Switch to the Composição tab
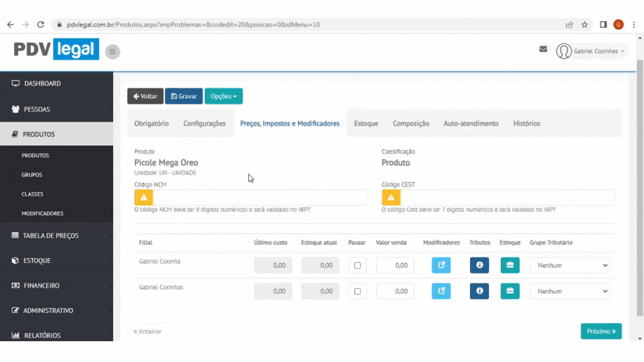The width and height of the screenshot is (644, 362). tap(411, 124)
